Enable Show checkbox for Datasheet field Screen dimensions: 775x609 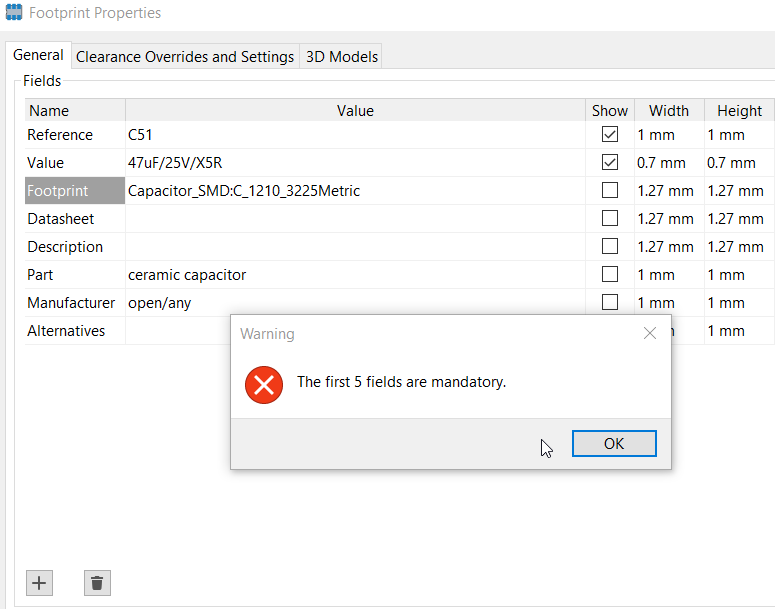tap(609, 218)
